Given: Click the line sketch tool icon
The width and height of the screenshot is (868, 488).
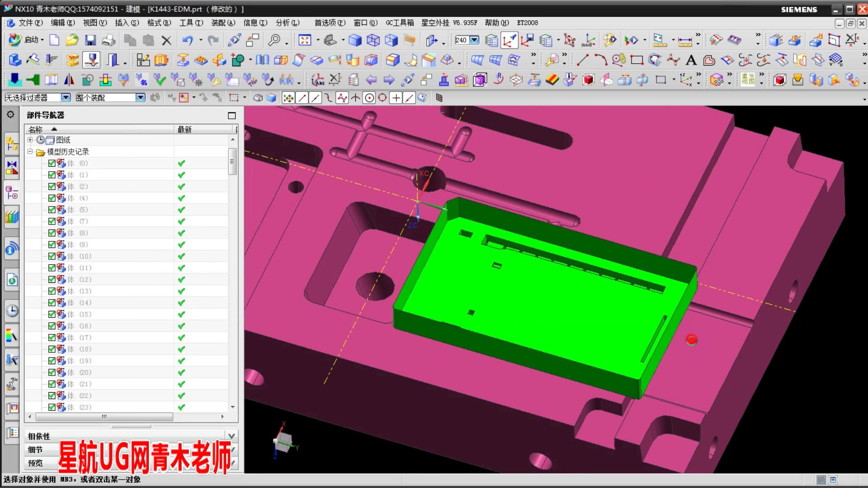Looking at the screenshot, I should (x=582, y=60).
